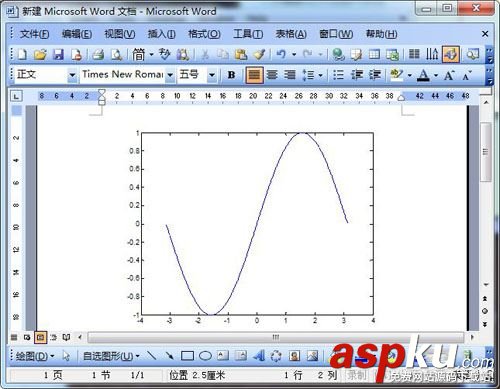Print the document with printer icon
The image size is (500, 389).
[x=98, y=54]
